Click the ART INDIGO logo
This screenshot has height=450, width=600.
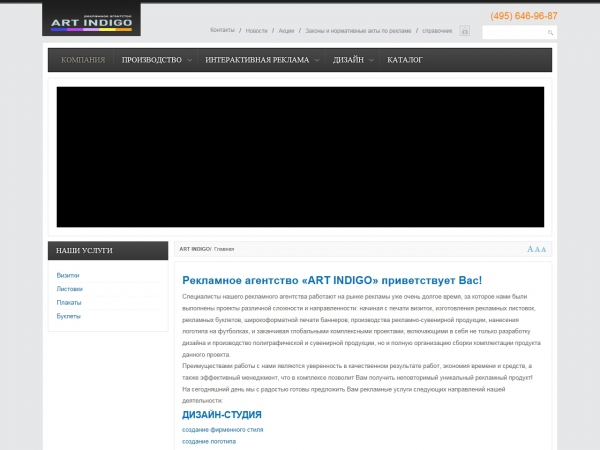point(91,20)
